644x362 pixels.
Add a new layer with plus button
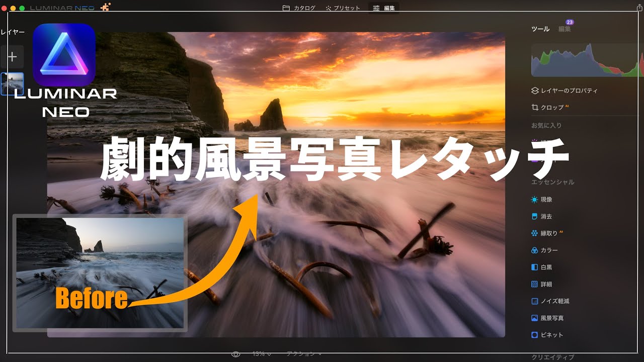click(x=12, y=57)
